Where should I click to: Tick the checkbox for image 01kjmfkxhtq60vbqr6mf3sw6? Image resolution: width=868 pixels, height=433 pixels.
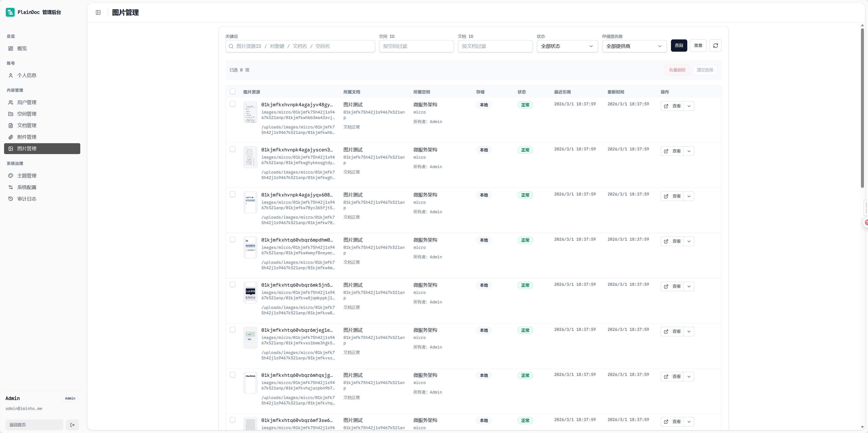tap(232, 420)
